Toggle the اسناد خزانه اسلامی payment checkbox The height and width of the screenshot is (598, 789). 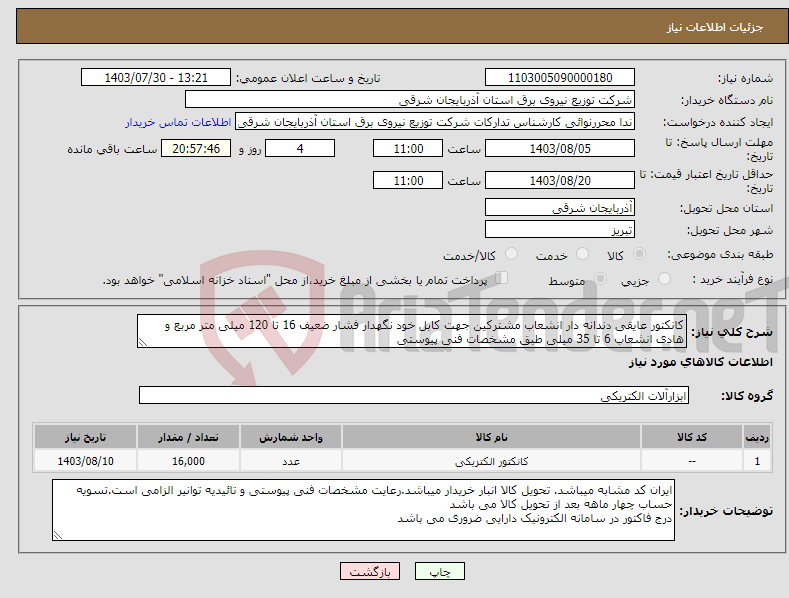tap(502, 278)
